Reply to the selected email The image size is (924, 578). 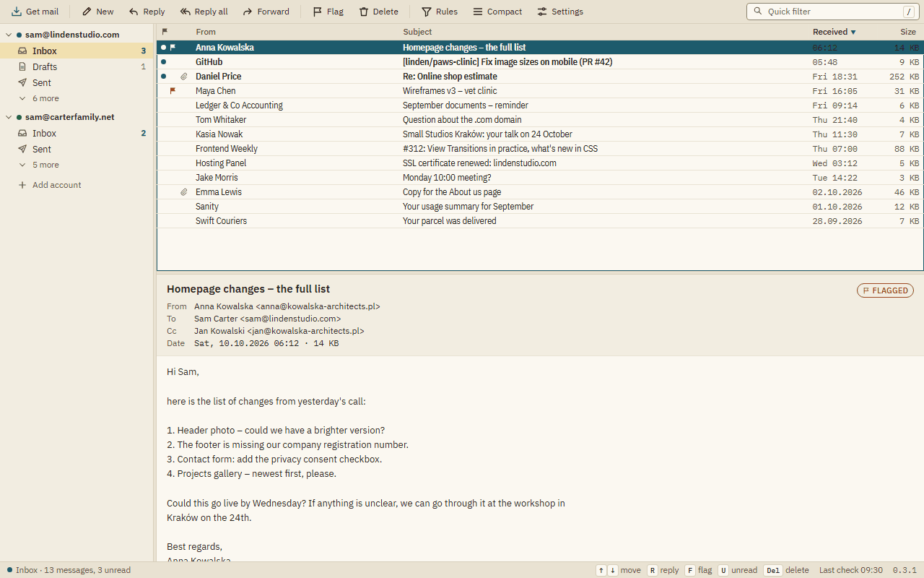pyautogui.click(x=147, y=12)
